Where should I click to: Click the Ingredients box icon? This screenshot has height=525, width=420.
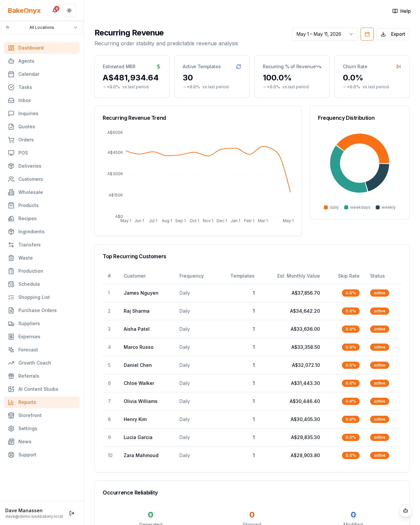[x=11, y=232]
